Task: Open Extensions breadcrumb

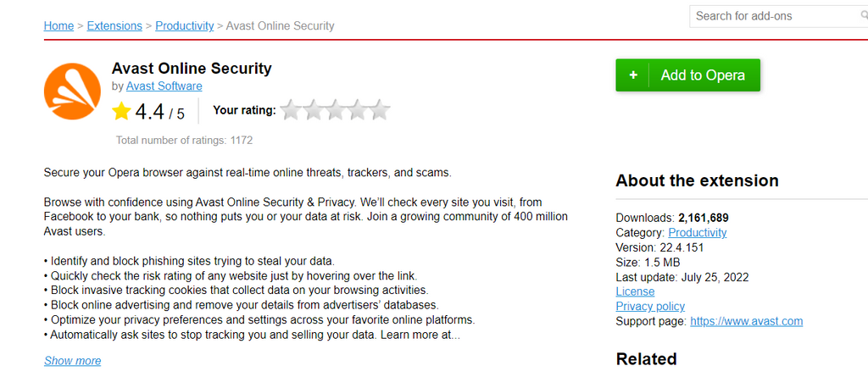Action: coord(114,25)
